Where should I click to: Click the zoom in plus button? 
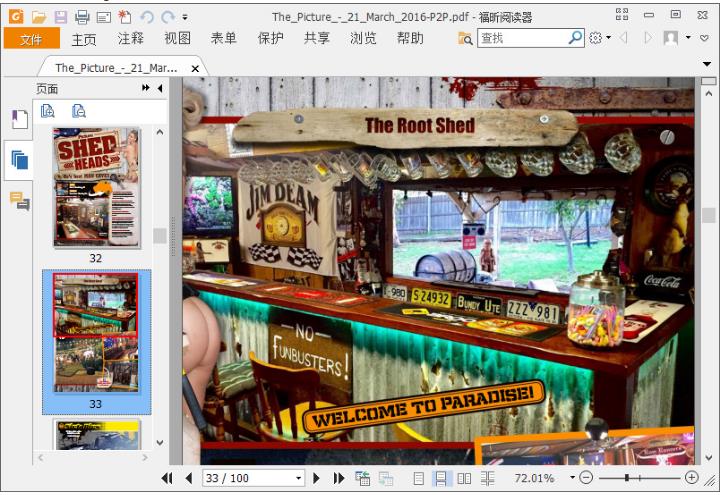coord(691,479)
